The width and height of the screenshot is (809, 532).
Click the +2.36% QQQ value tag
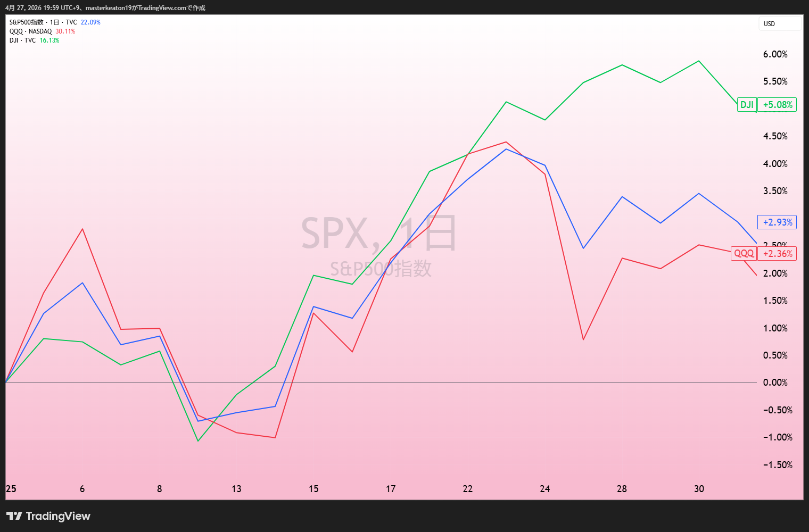click(x=777, y=254)
